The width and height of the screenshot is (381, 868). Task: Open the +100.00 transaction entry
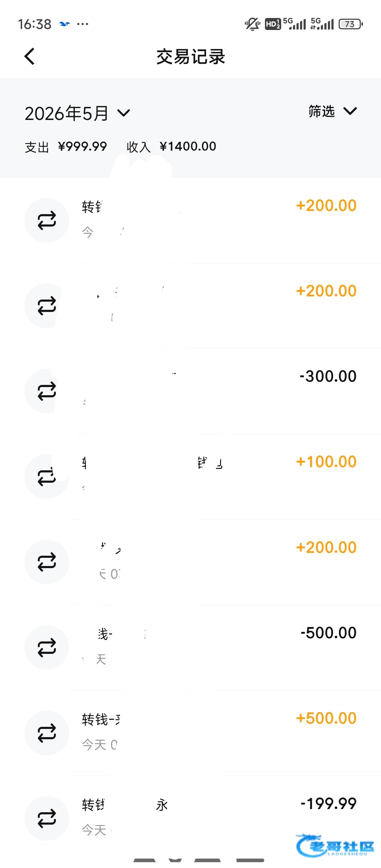point(190,476)
